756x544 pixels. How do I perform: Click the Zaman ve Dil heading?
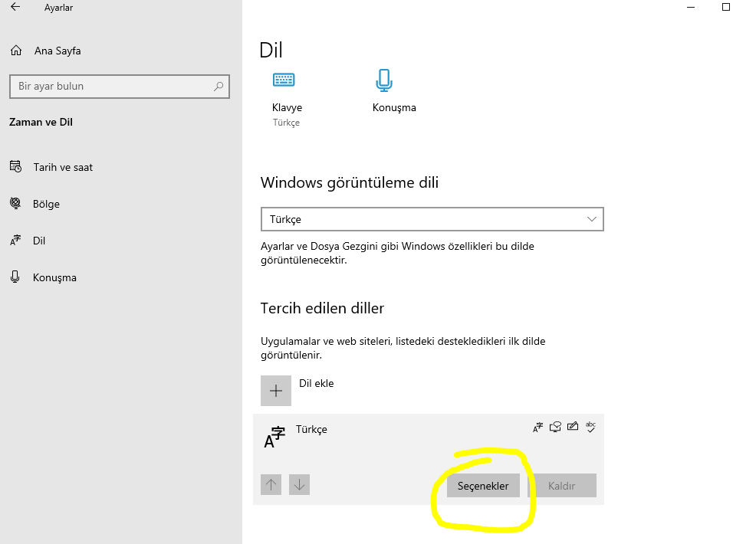pyautogui.click(x=41, y=122)
